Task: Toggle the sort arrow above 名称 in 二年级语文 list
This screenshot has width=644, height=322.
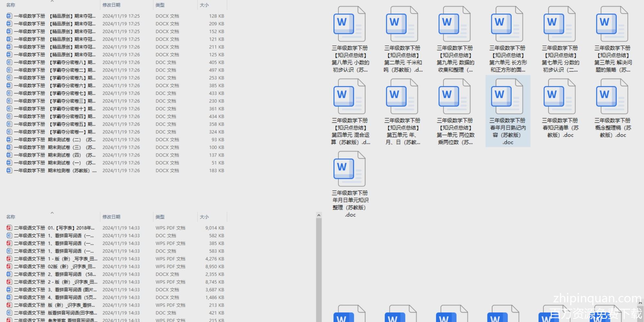Action: point(52,213)
